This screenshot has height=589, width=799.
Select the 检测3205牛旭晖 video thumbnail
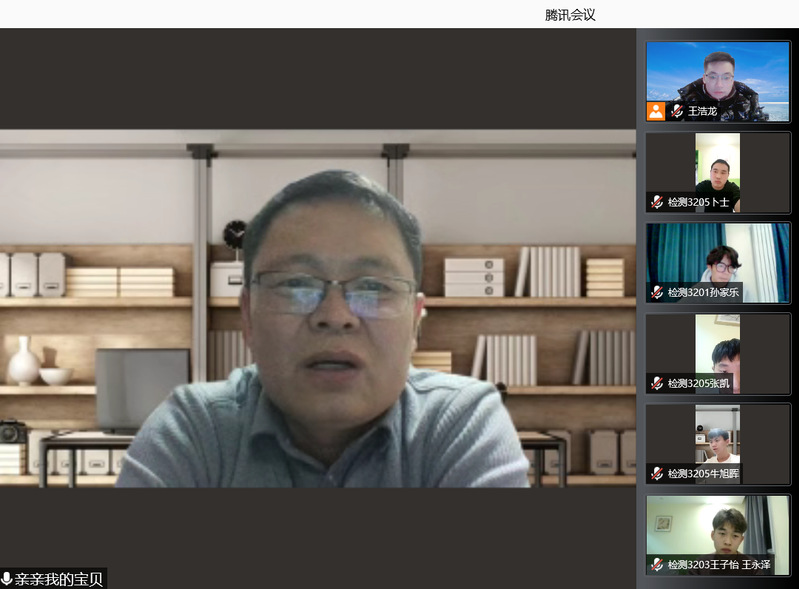(x=718, y=436)
